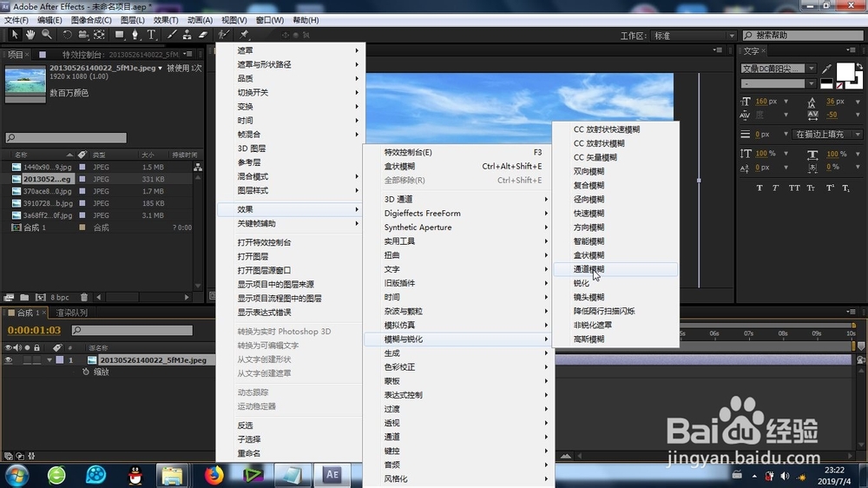The image size is (868, 488).
Task: Click the black-and-white default color box
Action: pyautogui.click(x=826, y=84)
